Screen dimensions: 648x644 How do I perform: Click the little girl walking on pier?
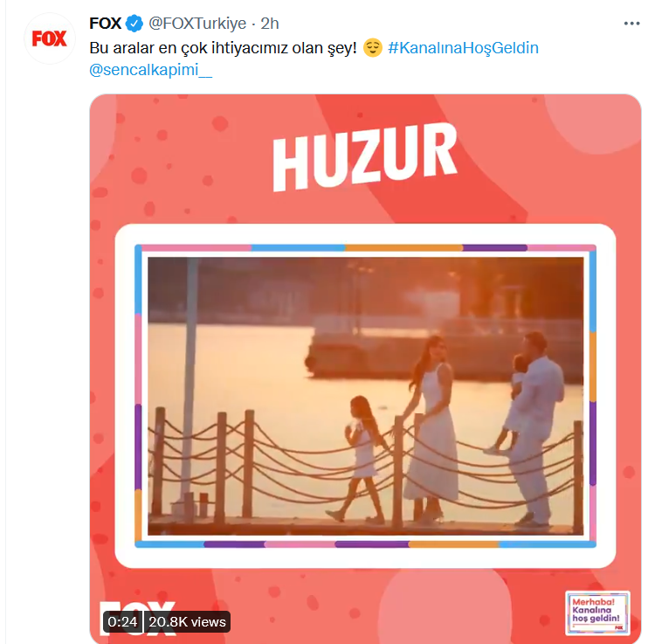click(x=363, y=458)
